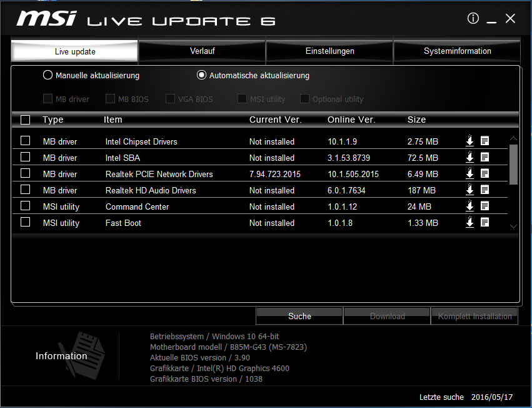Click the download arrow for Realtek HD Audio Drivers
The width and height of the screenshot is (532, 408).
pyautogui.click(x=469, y=190)
